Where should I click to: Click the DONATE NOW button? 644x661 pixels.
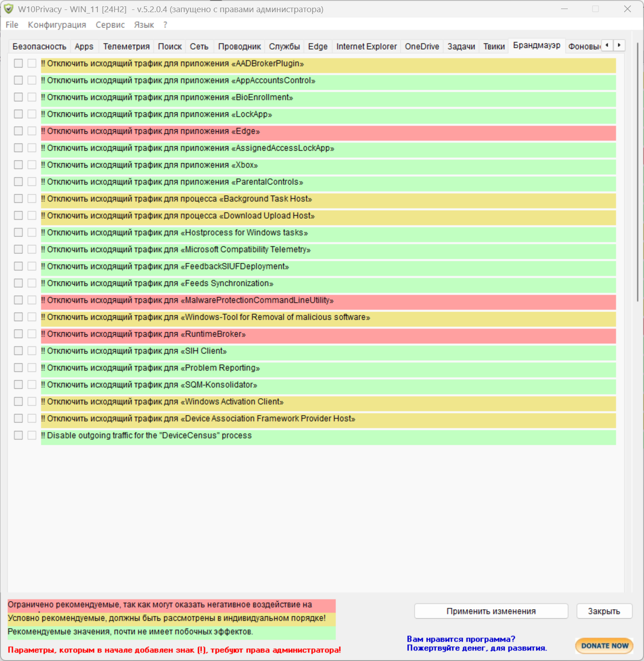click(604, 646)
